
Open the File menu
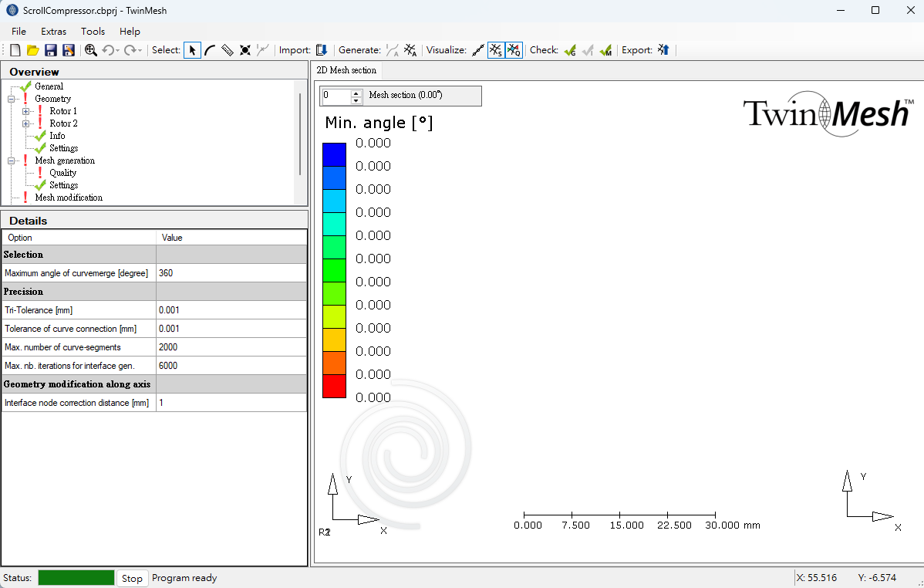point(19,32)
